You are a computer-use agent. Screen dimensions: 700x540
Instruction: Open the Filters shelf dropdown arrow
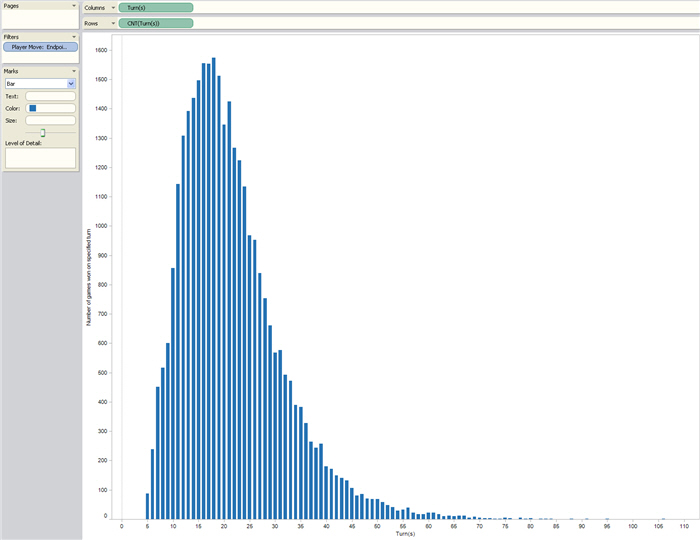(74, 37)
